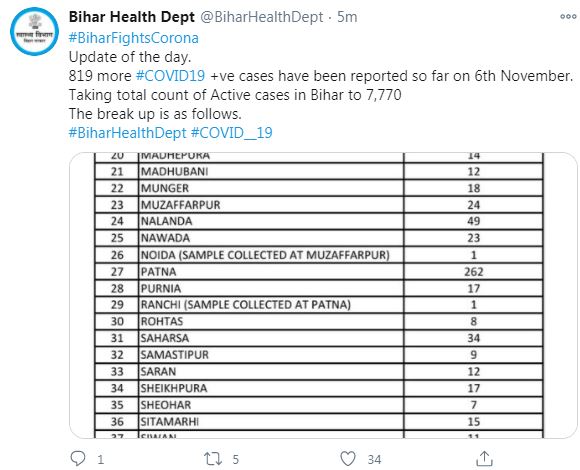Click the reply speech bubble icon

pyautogui.click(x=78, y=459)
